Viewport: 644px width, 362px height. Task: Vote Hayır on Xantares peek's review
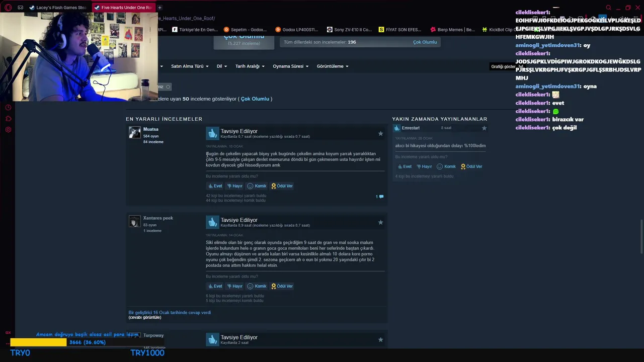[x=234, y=286]
